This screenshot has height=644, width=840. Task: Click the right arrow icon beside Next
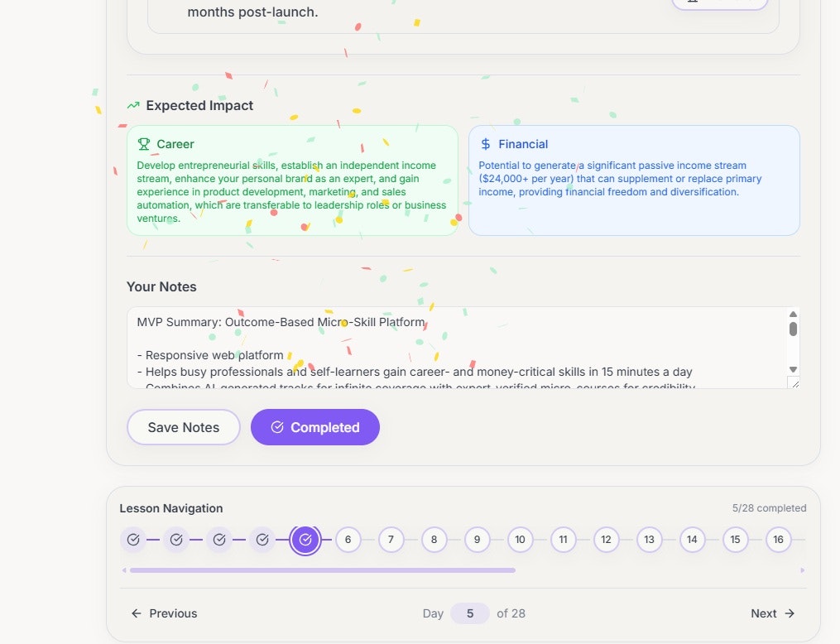pos(789,613)
